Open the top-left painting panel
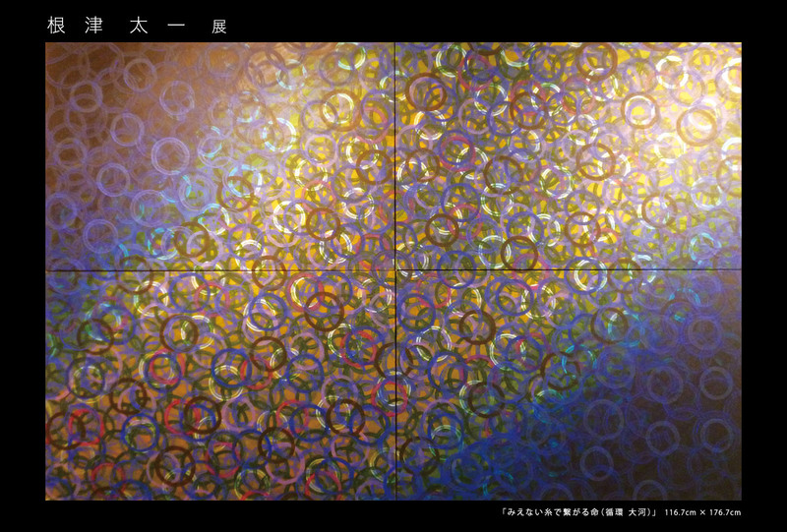 220,156
